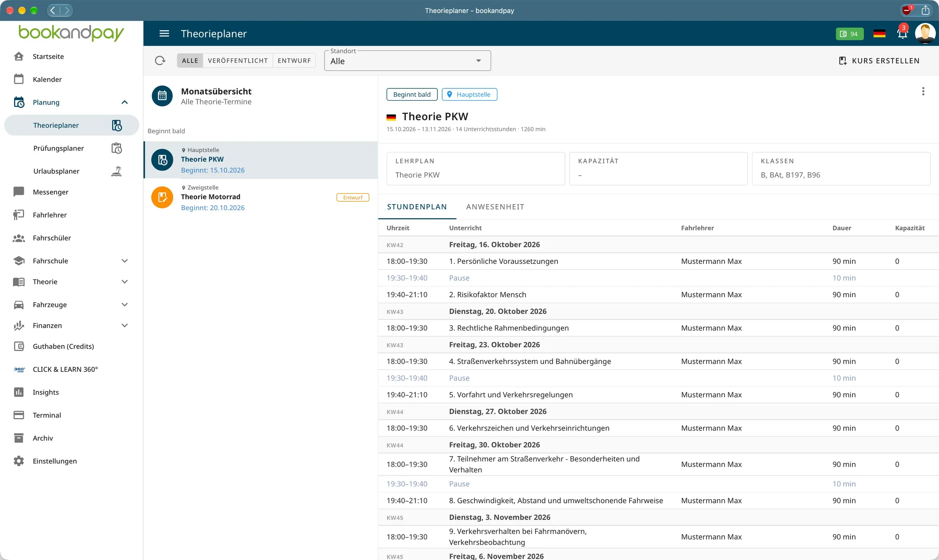Select the Theorie PKW course list entry
Image resolution: width=939 pixels, height=560 pixels.
point(261,160)
